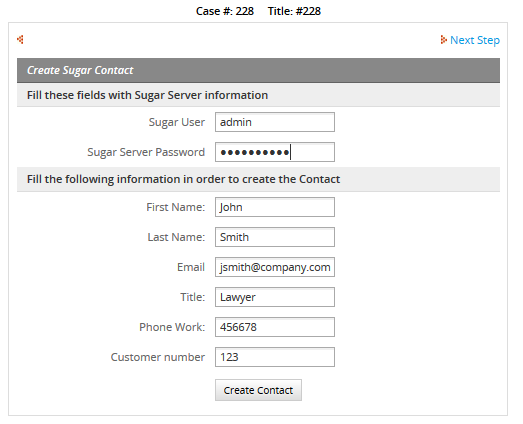Click the previous step red arrow icon
523x424 pixels.
(x=20, y=40)
